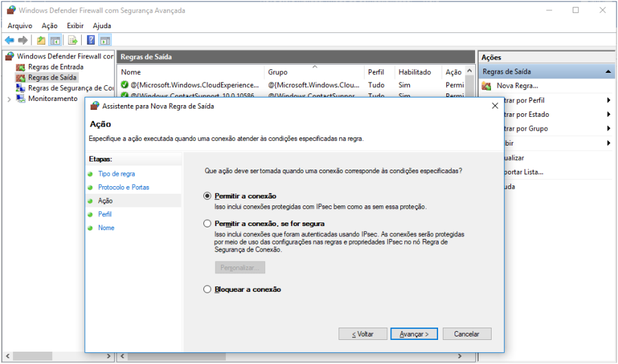The width and height of the screenshot is (618, 364).
Task: Open the filter by Estado submenu arrow
Action: (609, 115)
